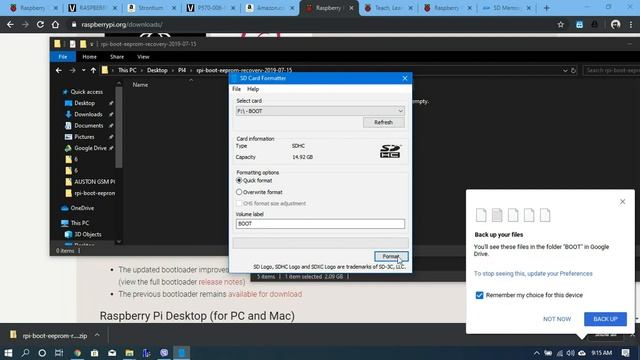Click the volume icon in system tray
Screen dimensions: 640x360
pyautogui.click(x=571, y=353)
